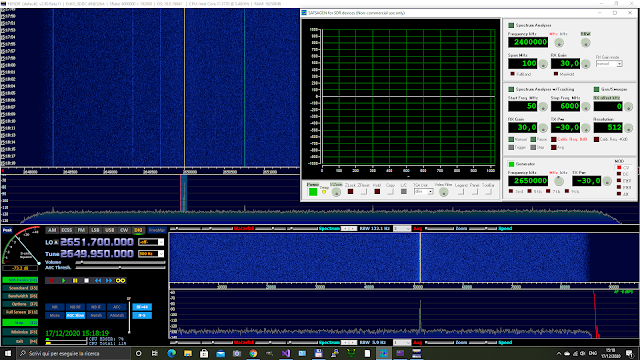Select ECSS demodulation mode
Image resolution: width=640 pixels, height=360 pixels.
point(67,230)
